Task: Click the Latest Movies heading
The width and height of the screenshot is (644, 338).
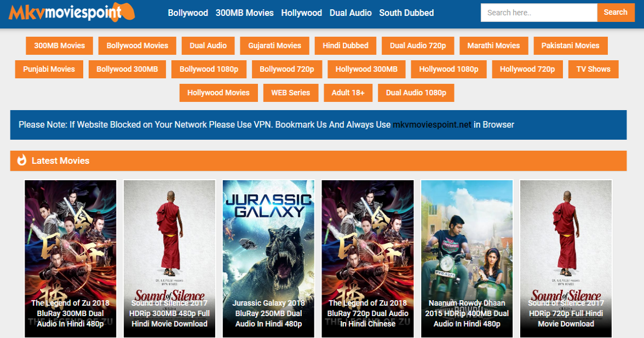Action: 60,161
